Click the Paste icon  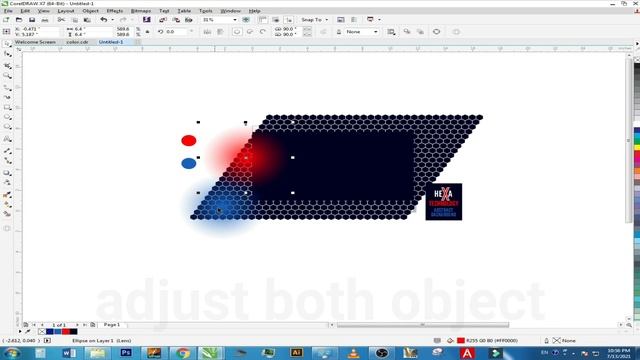(87, 20)
